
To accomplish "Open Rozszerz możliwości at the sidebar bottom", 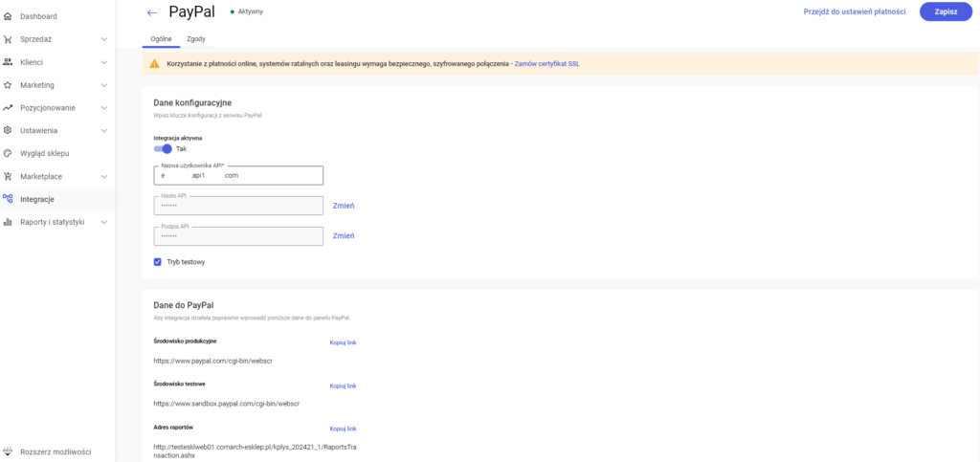I will [56, 451].
